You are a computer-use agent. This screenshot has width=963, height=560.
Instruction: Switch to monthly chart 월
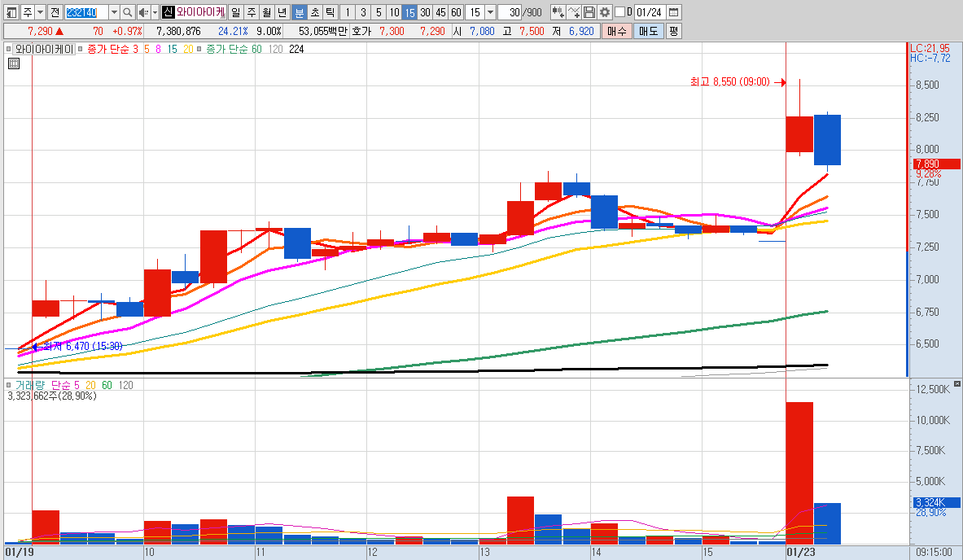(266, 12)
